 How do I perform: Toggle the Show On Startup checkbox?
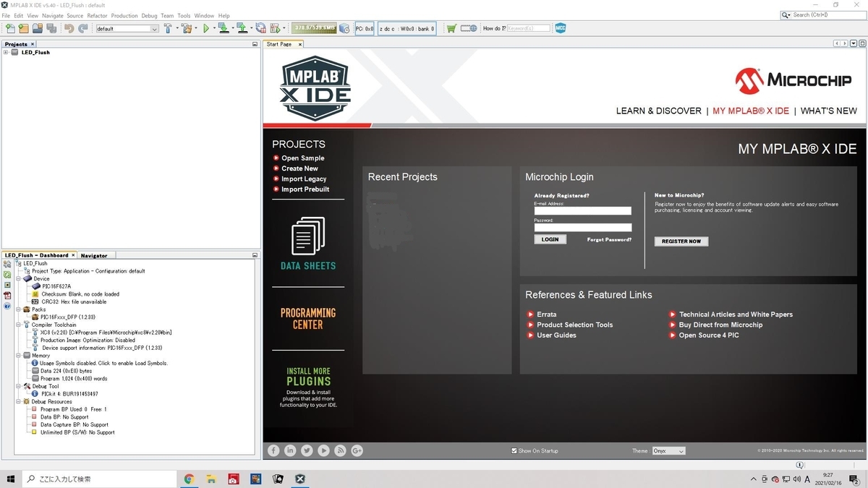tap(514, 450)
